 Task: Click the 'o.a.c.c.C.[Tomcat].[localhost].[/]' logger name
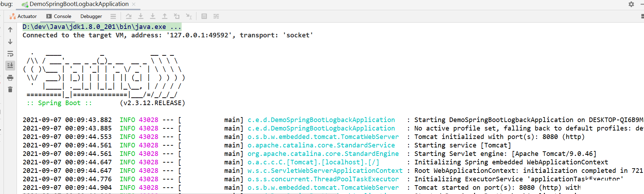coord(314,162)
